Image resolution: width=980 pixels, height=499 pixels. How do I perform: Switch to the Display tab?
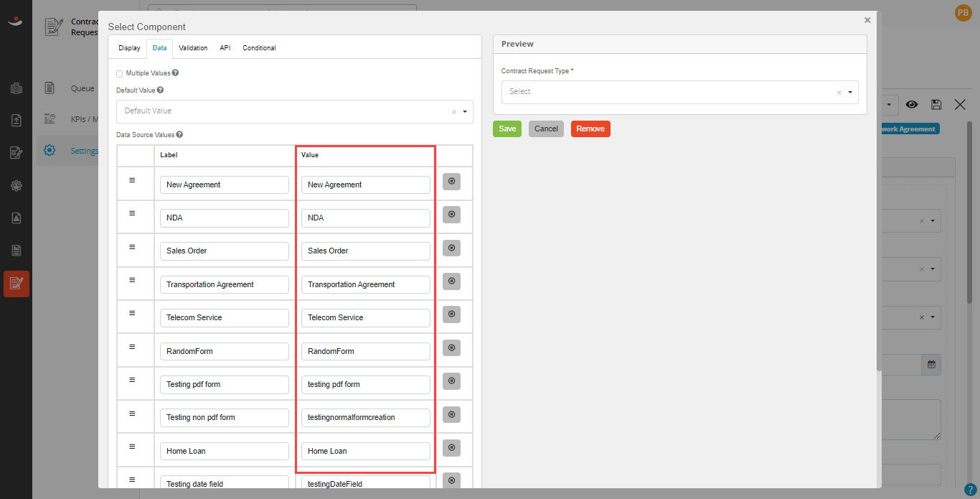click(x=129, y=48)
